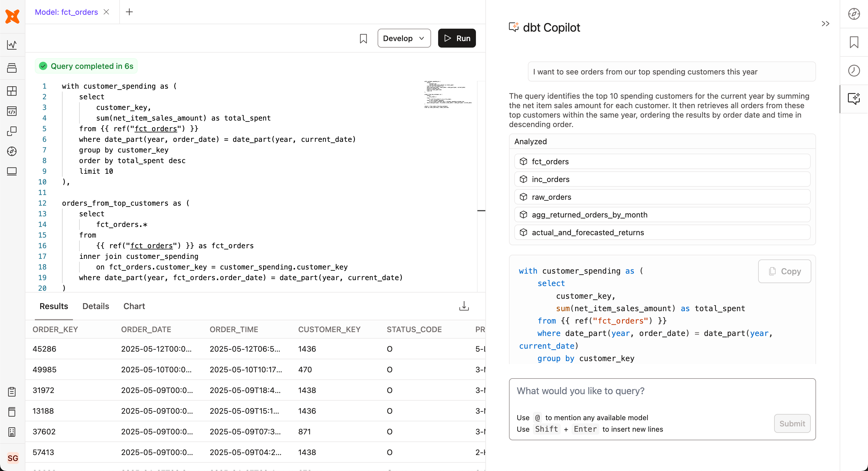868x471 pixels.
Task: Collapse the Copilot panel with double chevron
Action: tap(825, 24)
